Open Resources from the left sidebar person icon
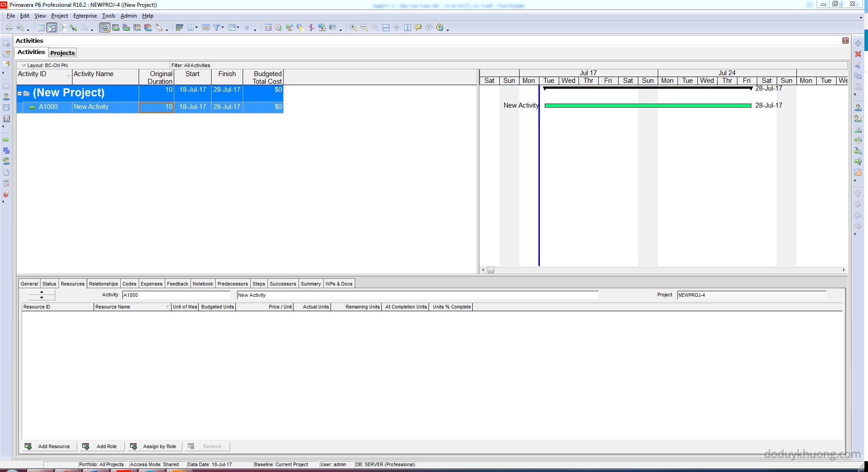Viewport: 868px width, 472px height. (x=6, y=97)
